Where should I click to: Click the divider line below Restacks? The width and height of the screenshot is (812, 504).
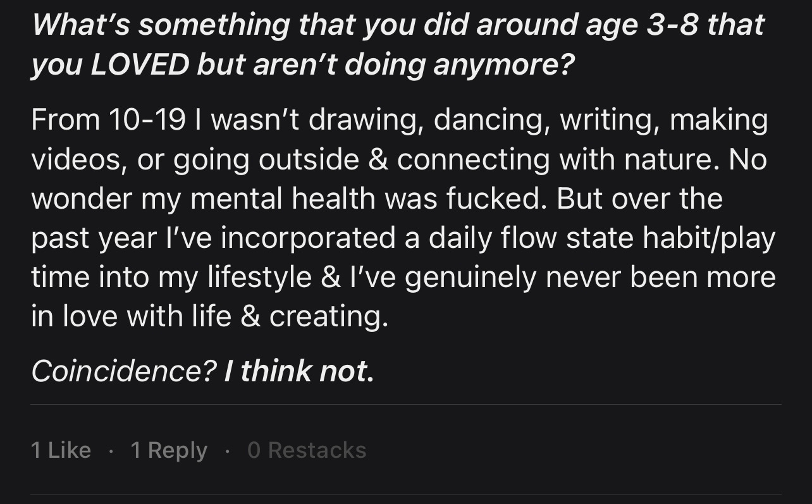click(406, 495)
